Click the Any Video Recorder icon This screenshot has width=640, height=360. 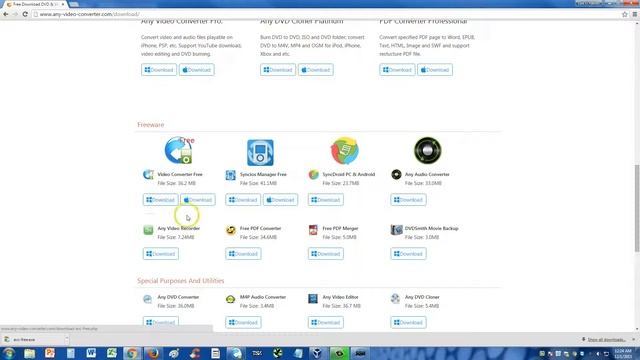coord(148,230)
